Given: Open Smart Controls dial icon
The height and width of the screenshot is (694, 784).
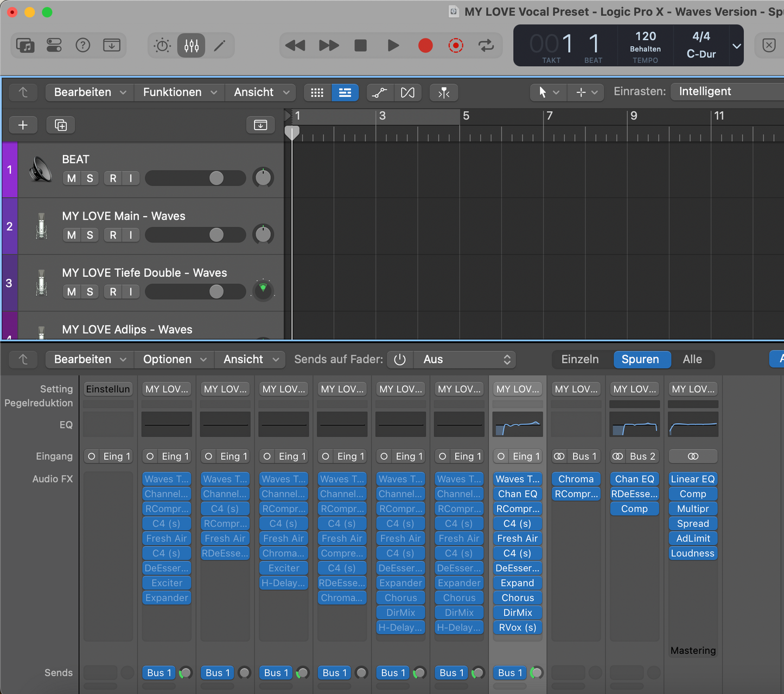Looking at the screenshot, I should [x=162, y=46].
